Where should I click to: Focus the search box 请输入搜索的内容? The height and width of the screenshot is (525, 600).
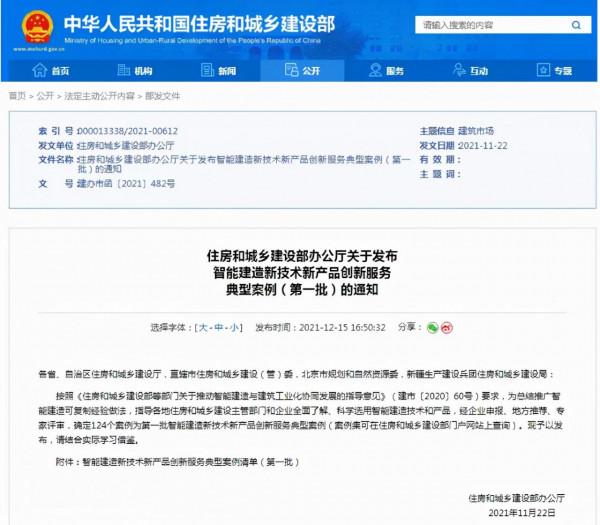503,25
